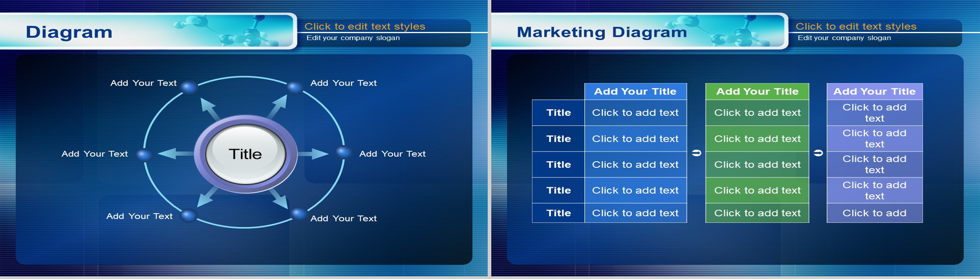Click the truncated "Click to add" cell ending the purple column
The width and height of the screenshot is (980, 279).
[x=875, y=213]
